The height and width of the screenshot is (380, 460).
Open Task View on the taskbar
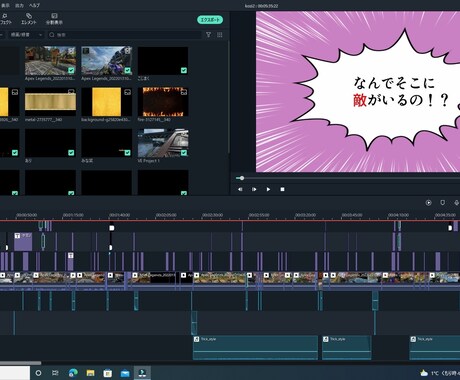pos(55,373)
